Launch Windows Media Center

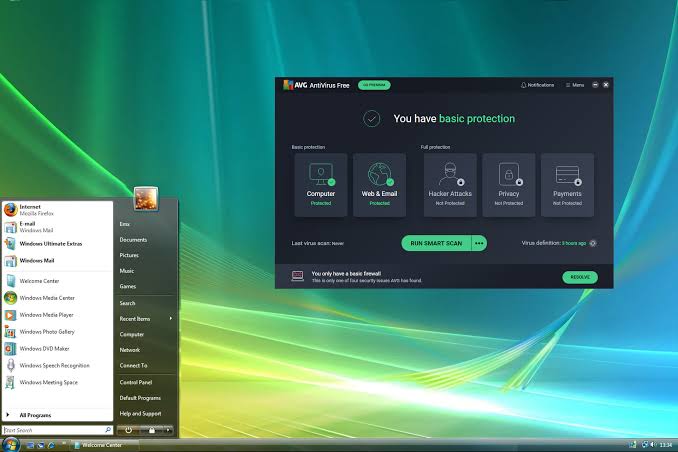[57, 298]
